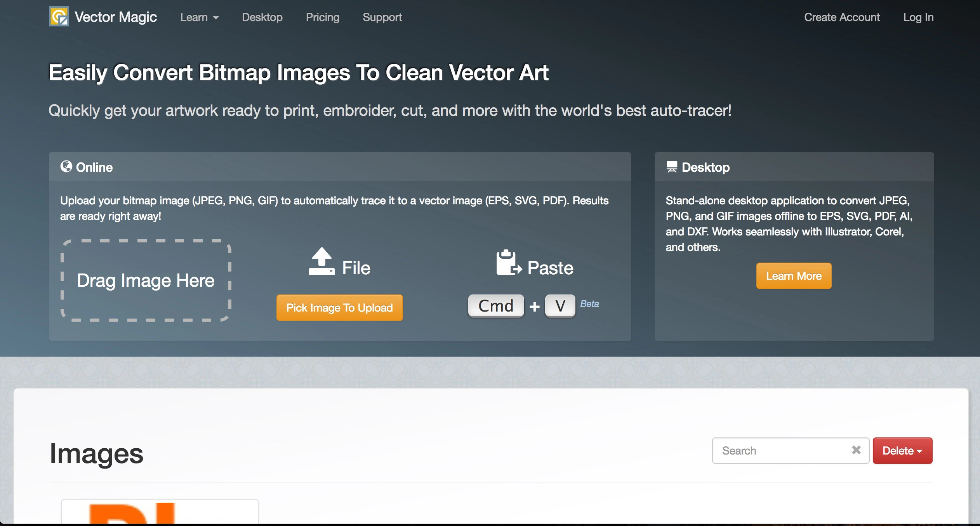Open the Desktop nav item
Screen dimensions: 980x526
coord(262,17)
